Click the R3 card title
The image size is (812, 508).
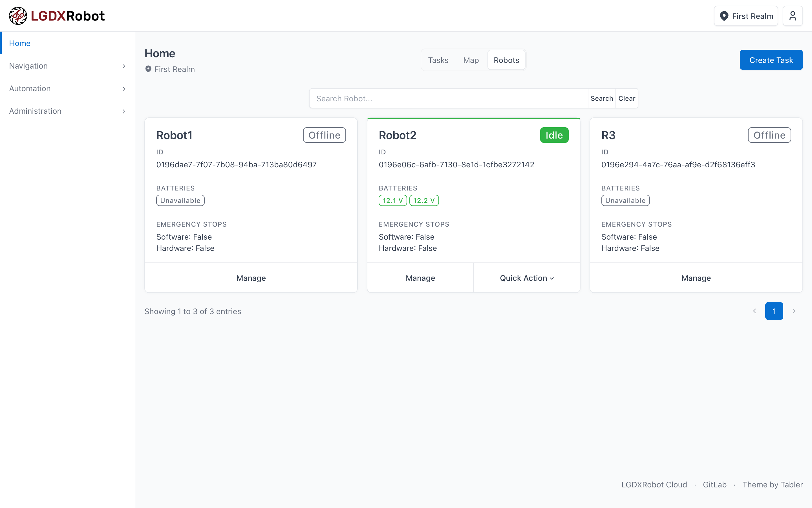[x=608, y=135]
